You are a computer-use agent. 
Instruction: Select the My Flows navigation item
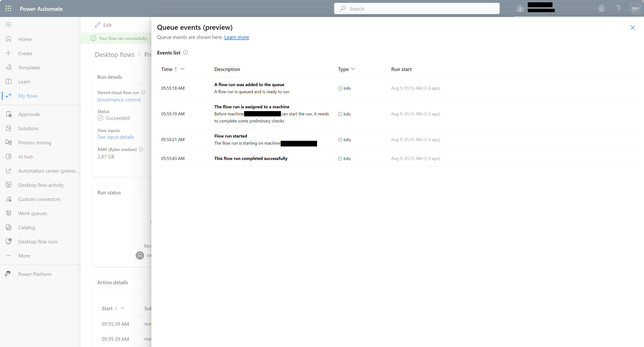[x=28, y=96]
